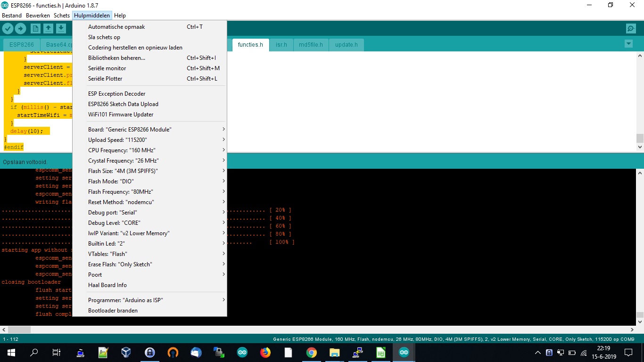Screen dimensions: 644x362
Task: Click the network computer tray icon
Action: tap(561, 353)
